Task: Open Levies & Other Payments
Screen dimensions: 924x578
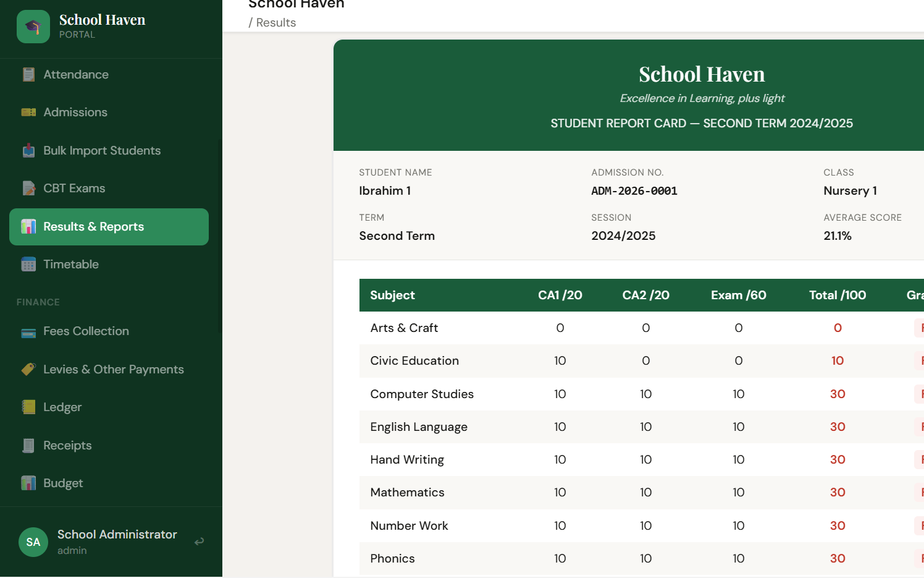Action: coord(109,370)
